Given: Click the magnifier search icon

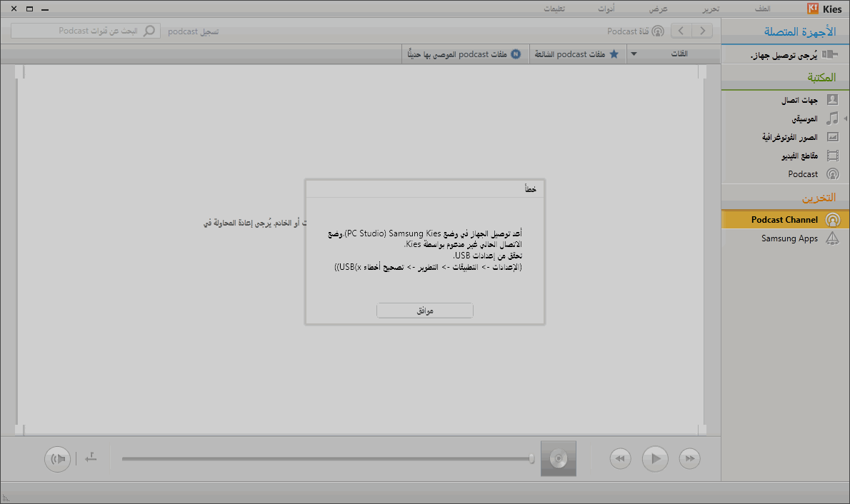Looking at the screenshot, I should pos(149,31).
